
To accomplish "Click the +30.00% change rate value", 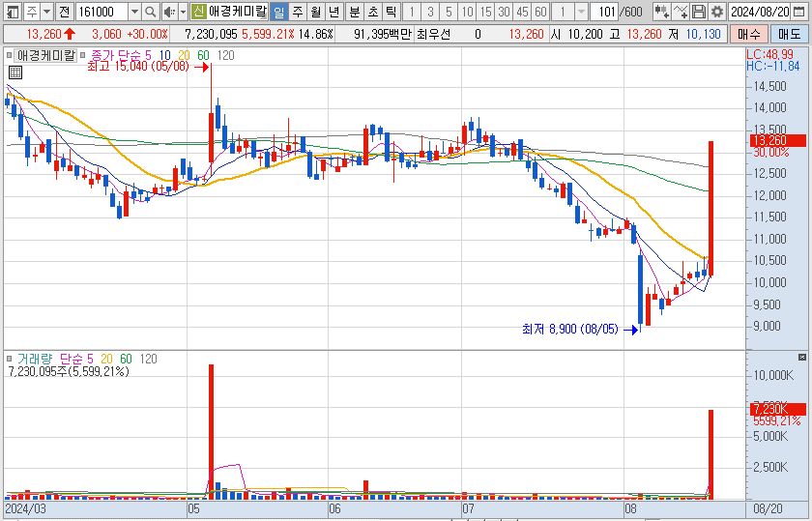I will 147,35.
